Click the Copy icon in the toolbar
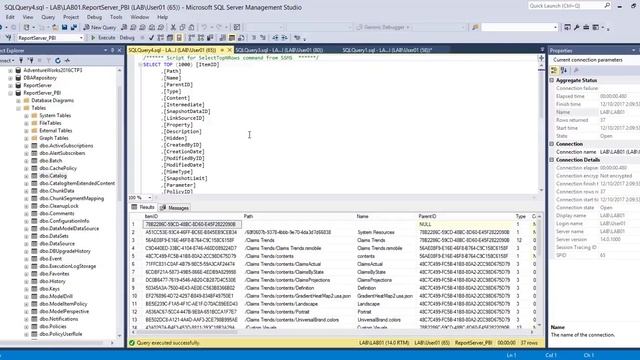Screen dimensions: 640x360 click(182, 27)
